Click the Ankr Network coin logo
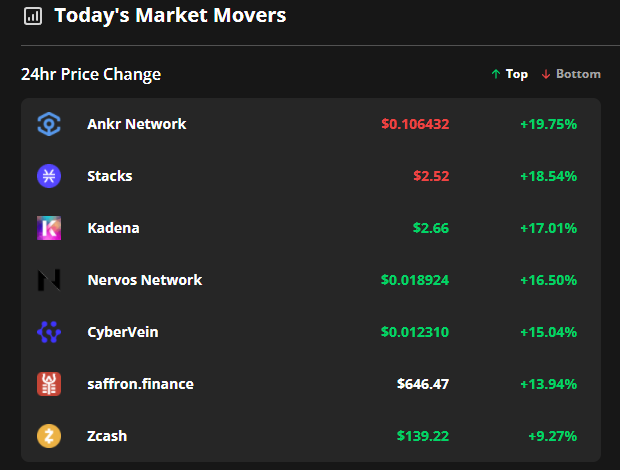Image resolution: width=620 pixels, height=470 pixels. [49, 124]
